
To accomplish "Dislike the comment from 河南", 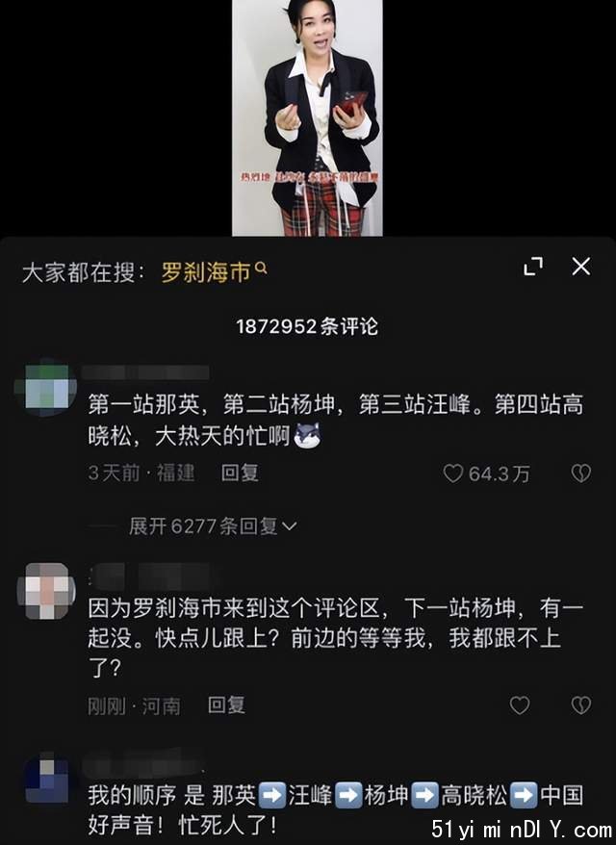I will [x=581, y=704].
